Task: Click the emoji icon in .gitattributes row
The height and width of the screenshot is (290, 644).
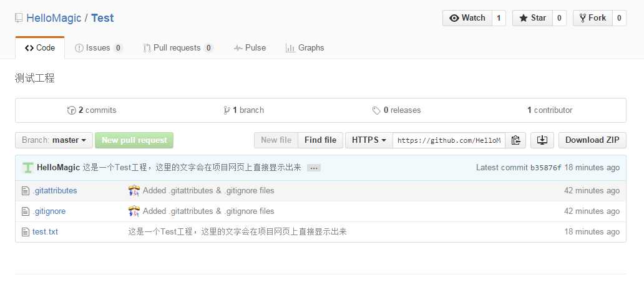Action: [x=134, y=191]
